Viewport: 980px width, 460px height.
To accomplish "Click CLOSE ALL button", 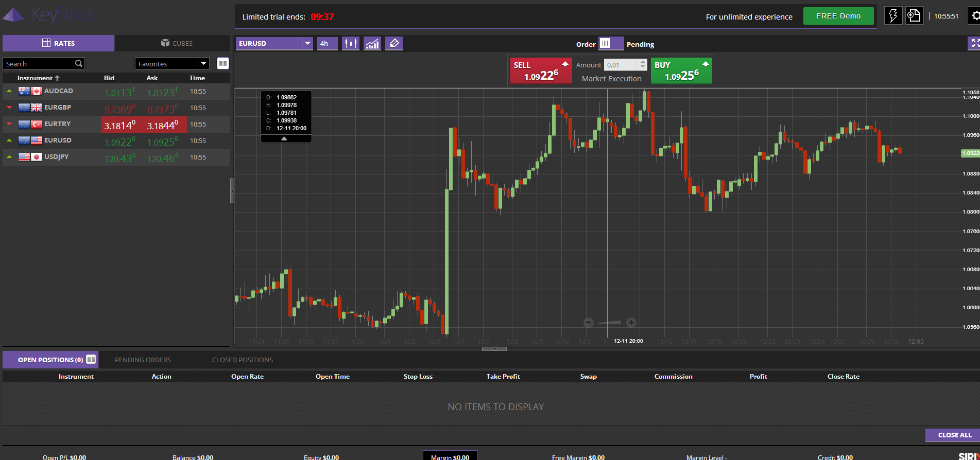I will [953, 435].
